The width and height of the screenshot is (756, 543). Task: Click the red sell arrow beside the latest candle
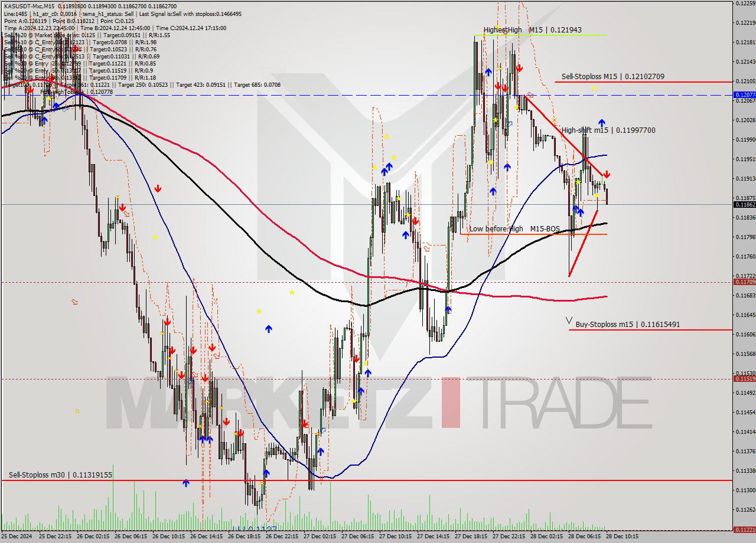click(x=607, y=175)
